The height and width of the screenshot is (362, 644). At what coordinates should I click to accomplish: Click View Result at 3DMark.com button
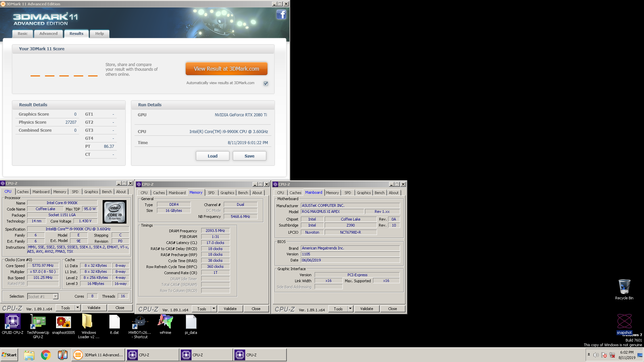[226, 69]
